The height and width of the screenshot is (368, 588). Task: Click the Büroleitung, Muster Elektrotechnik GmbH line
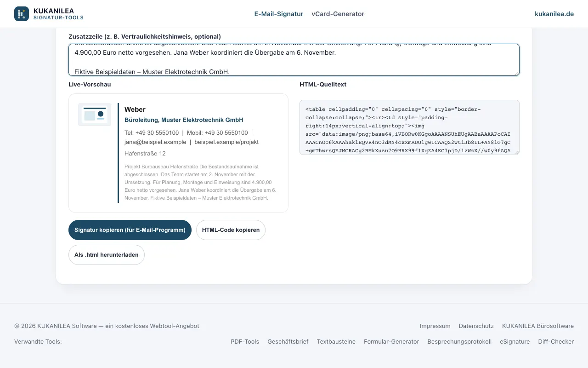click(184, 120)
